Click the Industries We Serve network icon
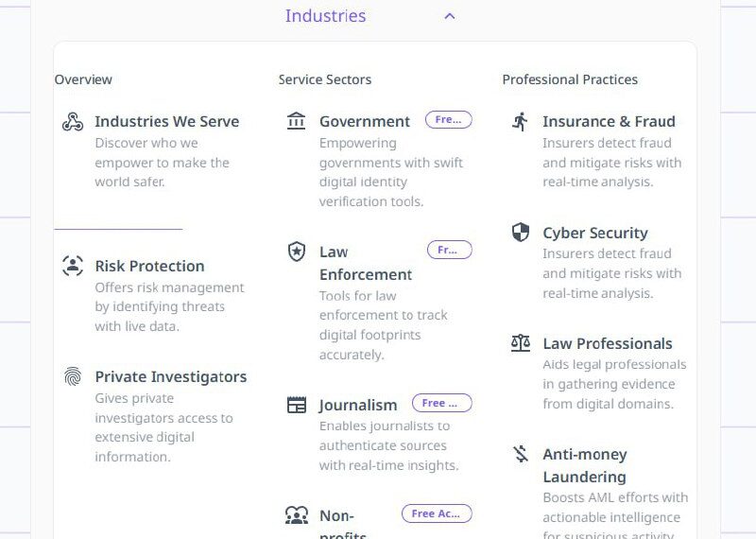 73,122
